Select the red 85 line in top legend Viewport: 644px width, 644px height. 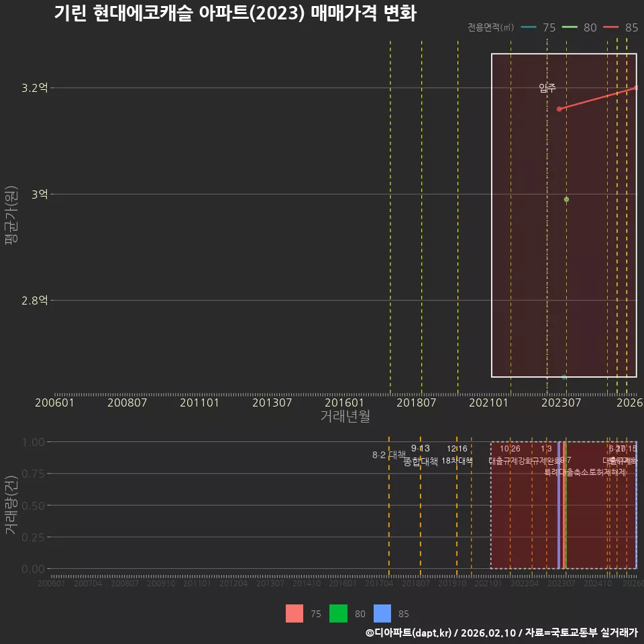610,27
